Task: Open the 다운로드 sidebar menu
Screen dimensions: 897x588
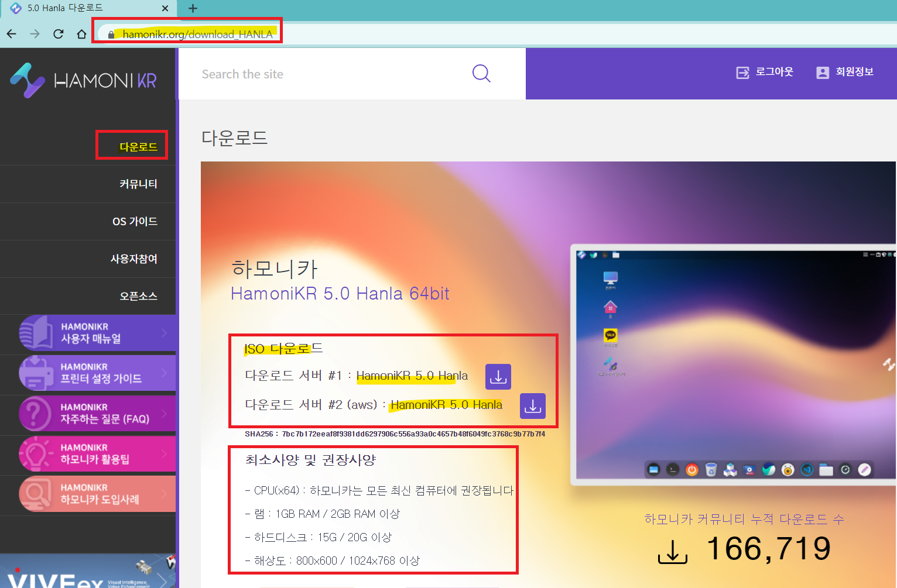Action: (138, 146)
